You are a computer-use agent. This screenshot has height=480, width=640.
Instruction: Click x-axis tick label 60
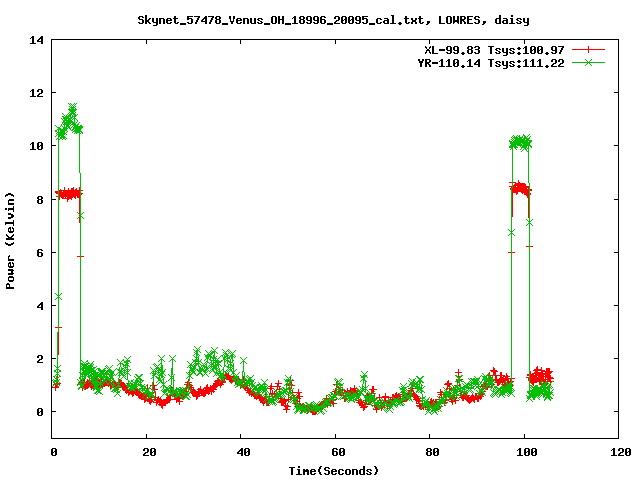click(338, 452)
